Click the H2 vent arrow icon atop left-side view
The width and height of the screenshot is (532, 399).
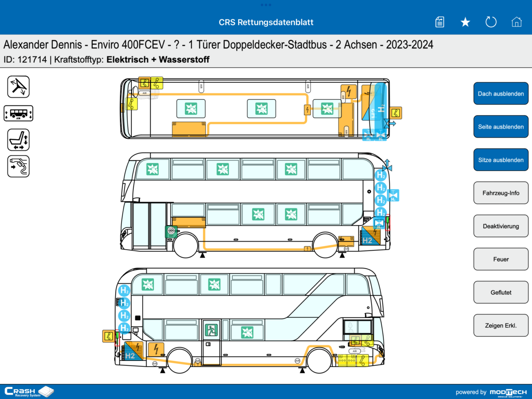[x=387, y=165]
